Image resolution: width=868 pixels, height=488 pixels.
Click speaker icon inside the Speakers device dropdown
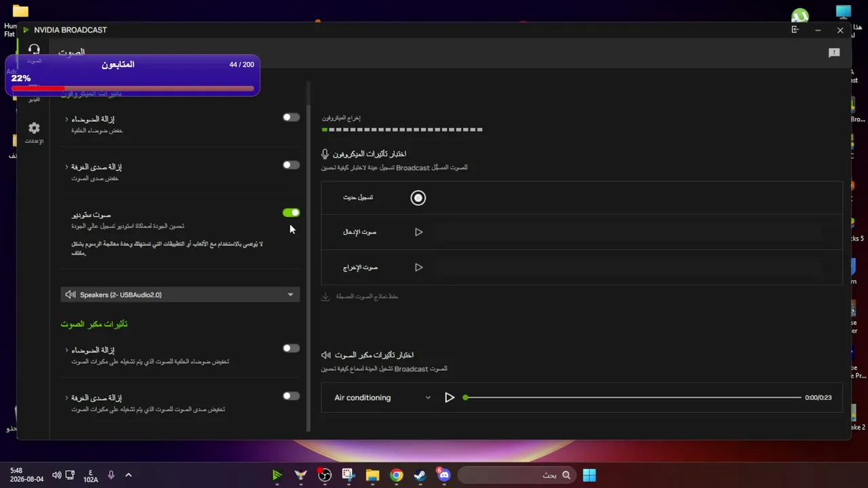pyautogui.click(x=71, y=295)
